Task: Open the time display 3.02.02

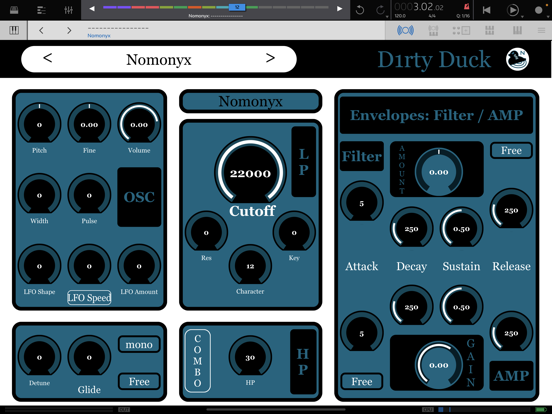Action: tap(419, 7)
